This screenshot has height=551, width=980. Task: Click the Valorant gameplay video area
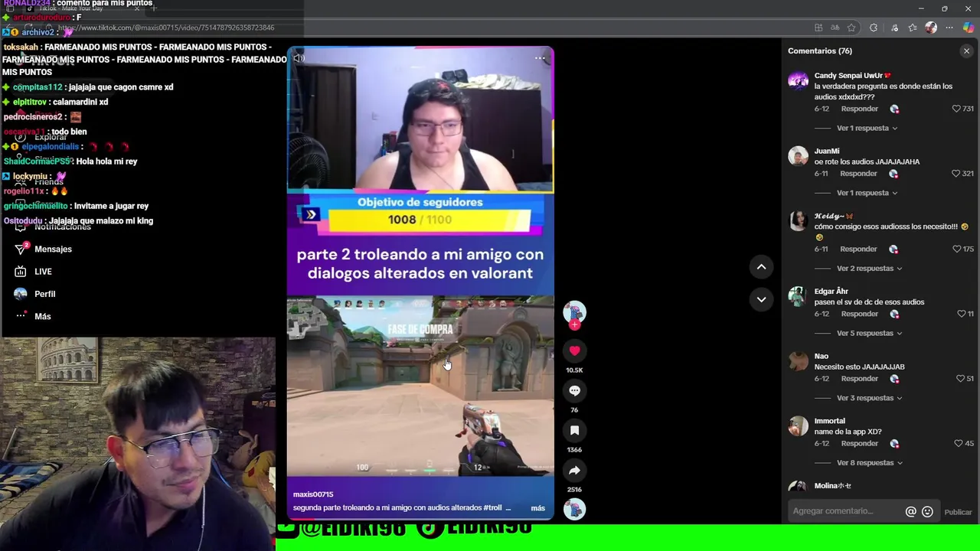[420, 386]
